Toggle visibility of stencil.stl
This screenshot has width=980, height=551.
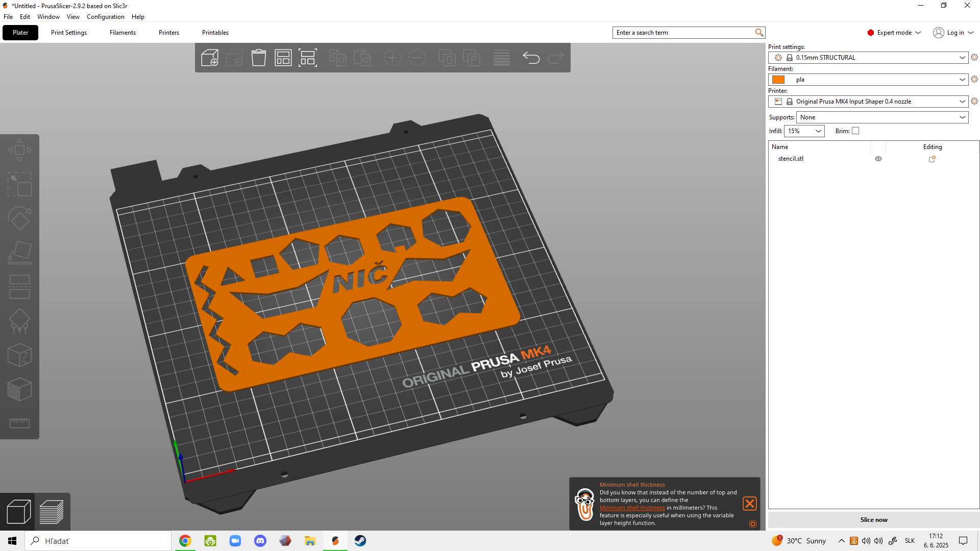[x=878, y=159]
